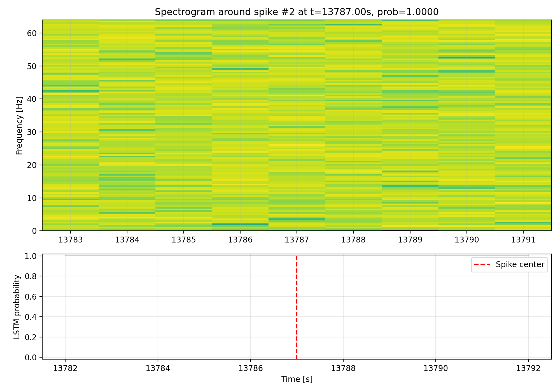Click the red dashed spike center line
Viewport: 560px width, 392px height.
pyautogui.click(x=297, y=308)
